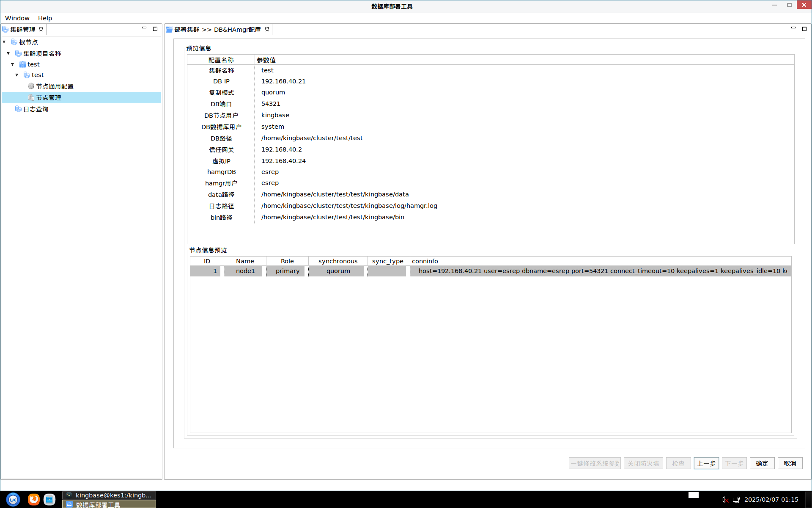Click the 根节点 folder icon in tree
Screen dimensions: 812x508
14,42
